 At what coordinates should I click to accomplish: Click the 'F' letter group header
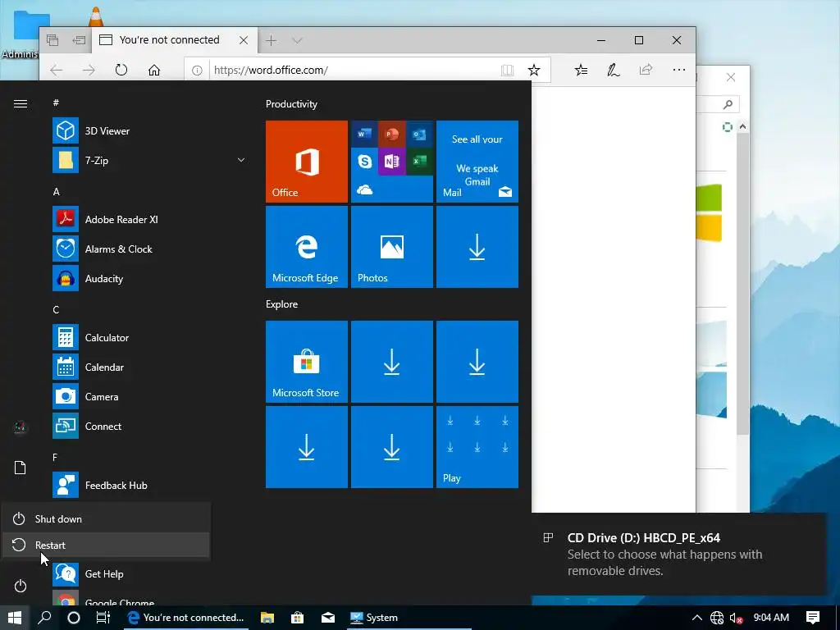point(55,457)
